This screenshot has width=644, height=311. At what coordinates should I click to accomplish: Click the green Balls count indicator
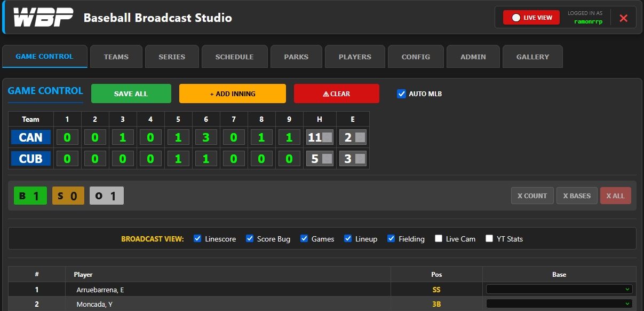[30, 196]
